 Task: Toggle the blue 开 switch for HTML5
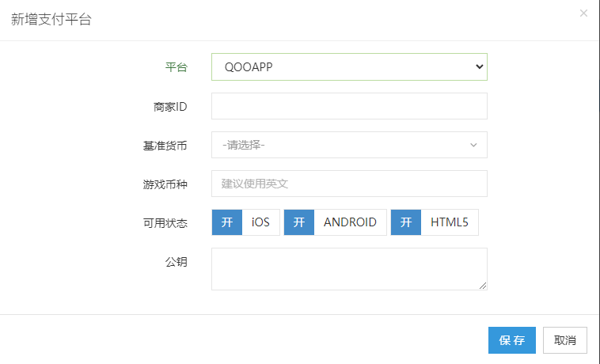click(x=405, y=222)
